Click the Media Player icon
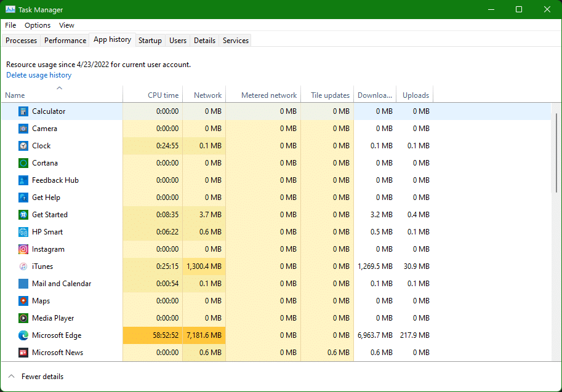This screenshot has width=562, height=392. (23, 318)
